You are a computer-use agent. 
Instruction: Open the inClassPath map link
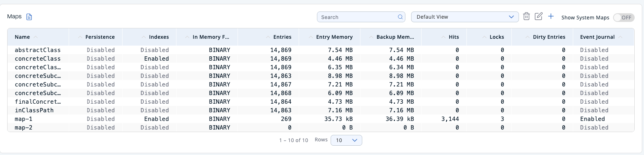tap(34, 110)
